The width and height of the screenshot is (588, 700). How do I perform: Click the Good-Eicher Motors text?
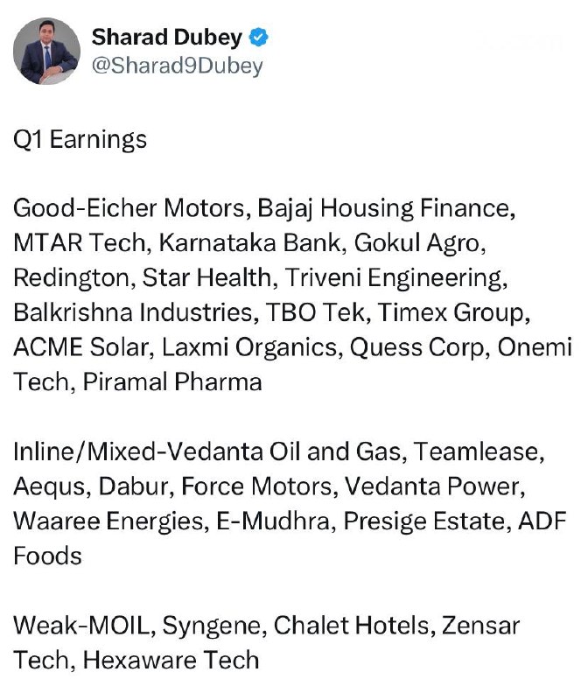pyautogui.click(x=129, y=208)
